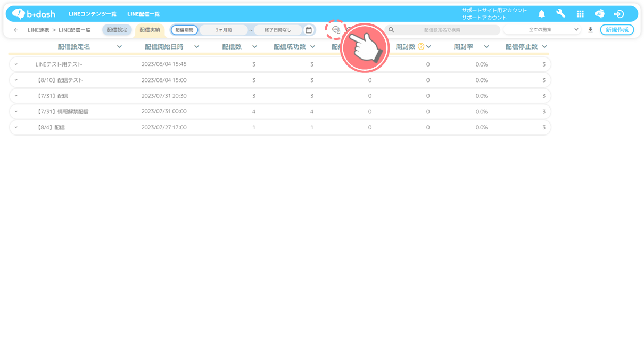Click the help icon beside 開封数
This screenshot has height=362, width=644.
tap(421, 47)
